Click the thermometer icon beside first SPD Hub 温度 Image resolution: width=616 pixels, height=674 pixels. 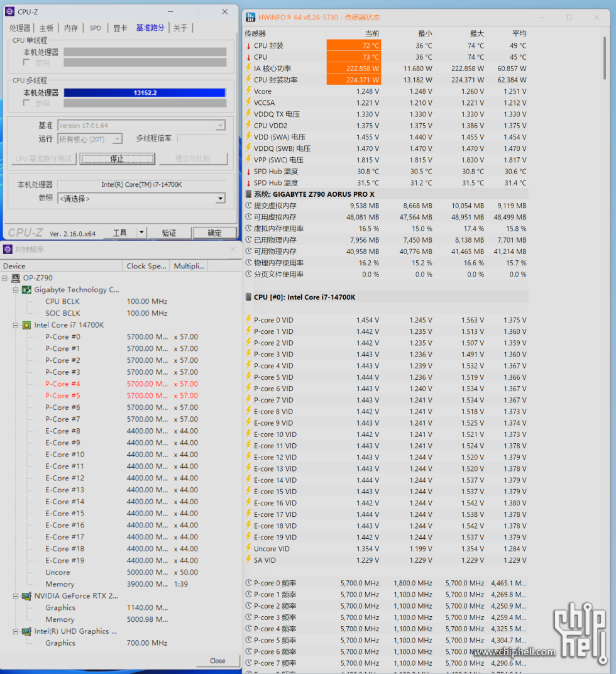(248, 171)
